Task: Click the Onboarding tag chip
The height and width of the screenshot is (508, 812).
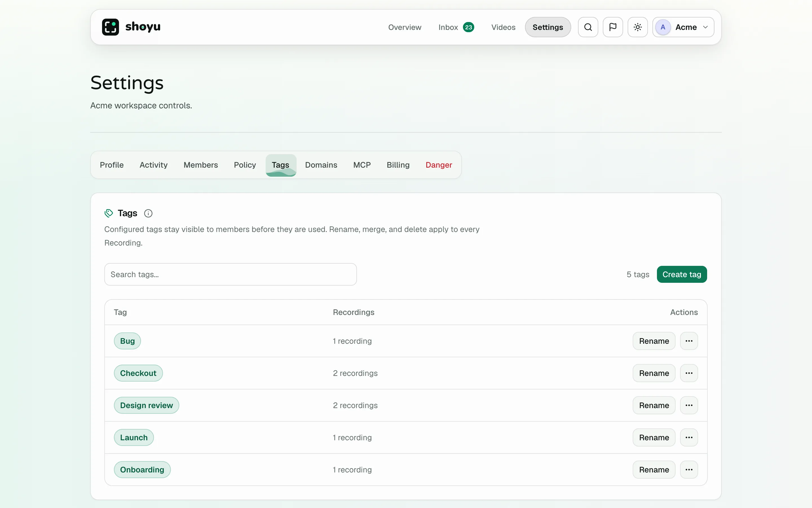Action: [x=142, y=470]
